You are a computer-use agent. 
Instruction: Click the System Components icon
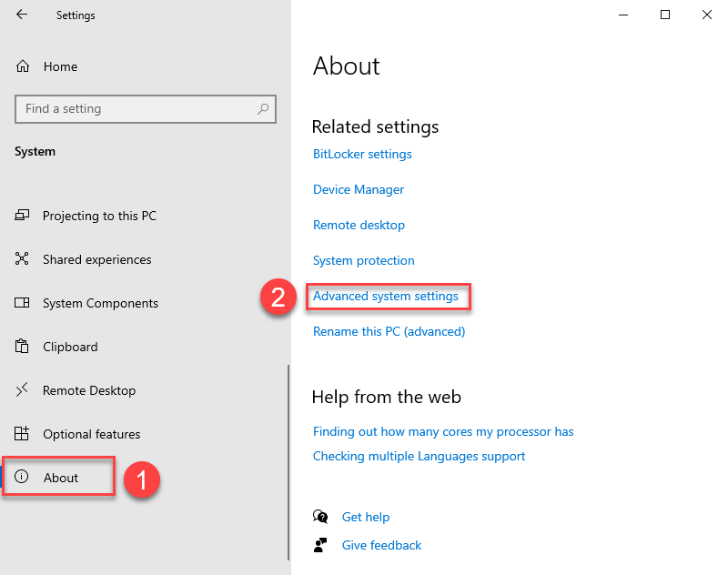tap(23, 303)
